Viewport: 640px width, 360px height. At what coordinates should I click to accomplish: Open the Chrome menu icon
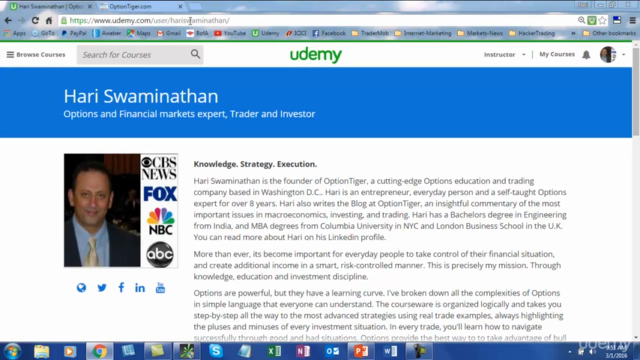633,20
